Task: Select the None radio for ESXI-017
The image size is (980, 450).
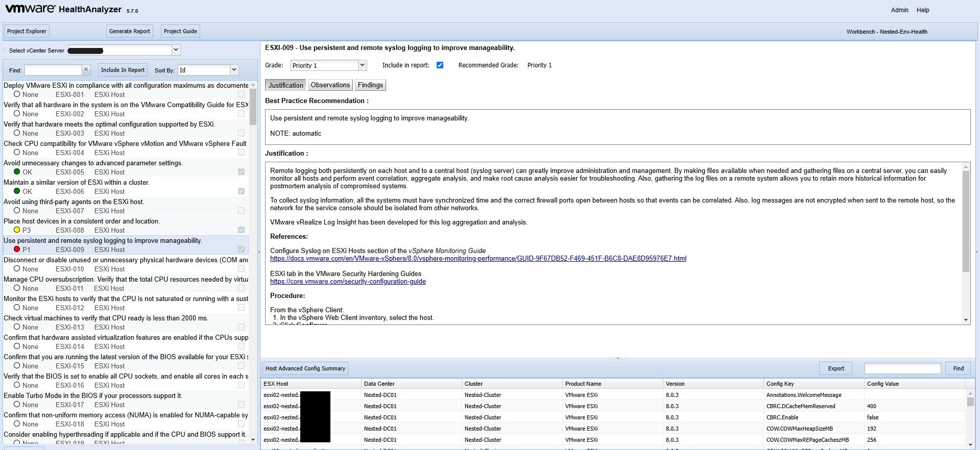Action: (x=17, y=405)
